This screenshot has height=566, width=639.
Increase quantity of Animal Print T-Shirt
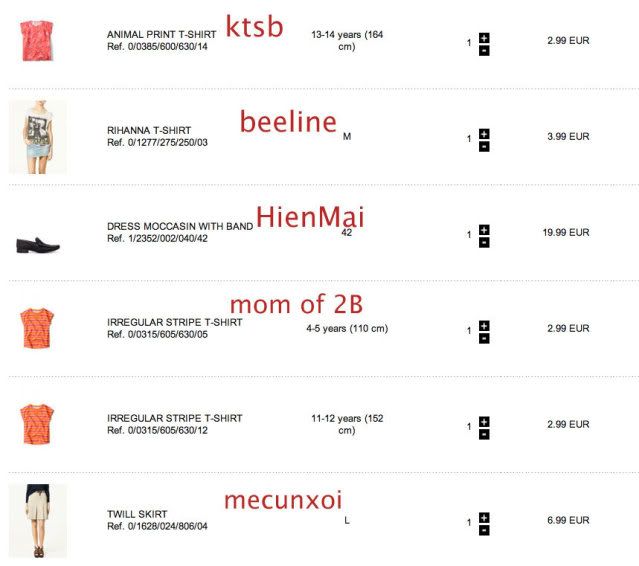pos(484,37)
